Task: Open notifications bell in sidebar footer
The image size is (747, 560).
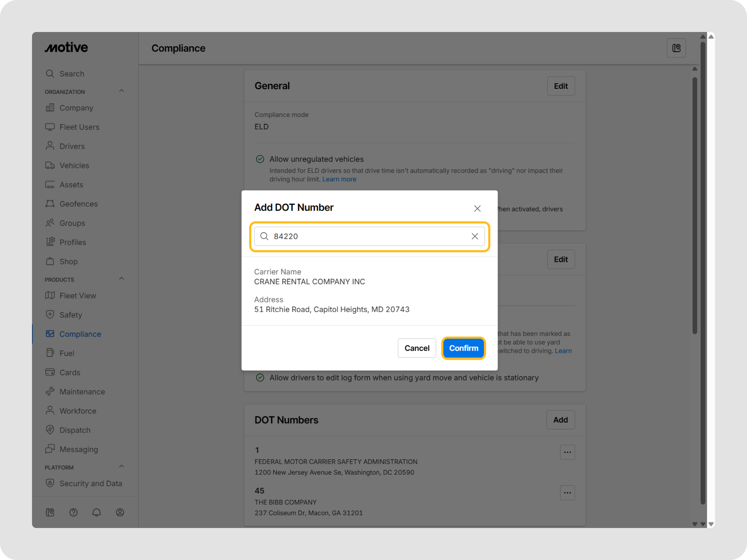Action: pos(97,513)
